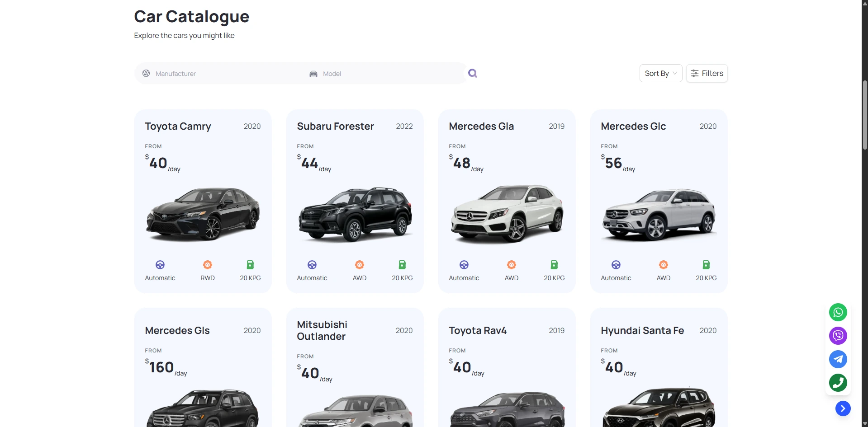Click the car icon beside Model field

(x=313, y=74)
